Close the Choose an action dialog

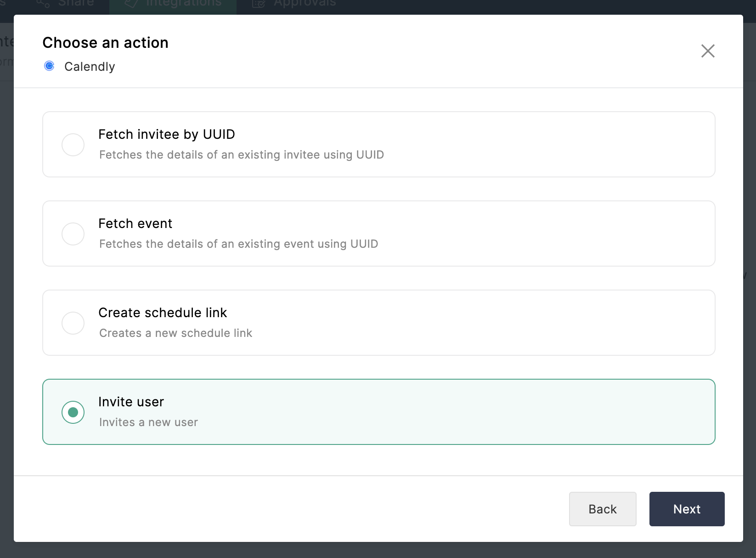[x=708, y=51]
